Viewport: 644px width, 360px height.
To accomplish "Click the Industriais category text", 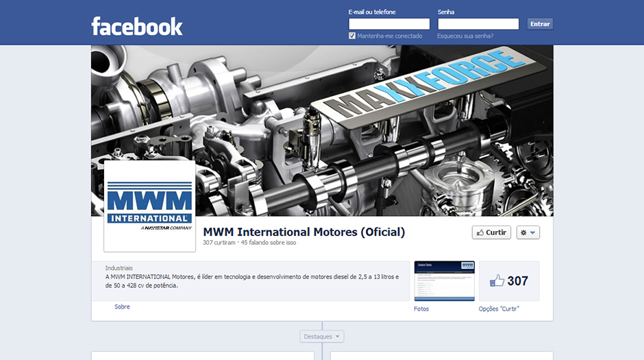I will (x=119, y=268).
